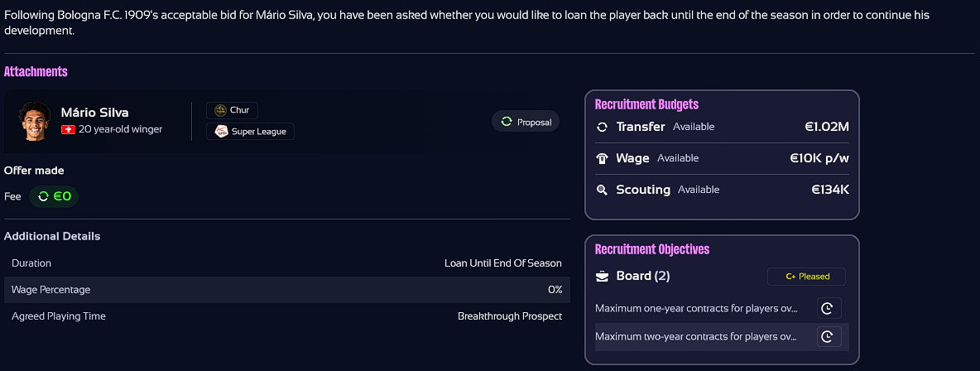Click the Board briefcase icon

point(603,276)
